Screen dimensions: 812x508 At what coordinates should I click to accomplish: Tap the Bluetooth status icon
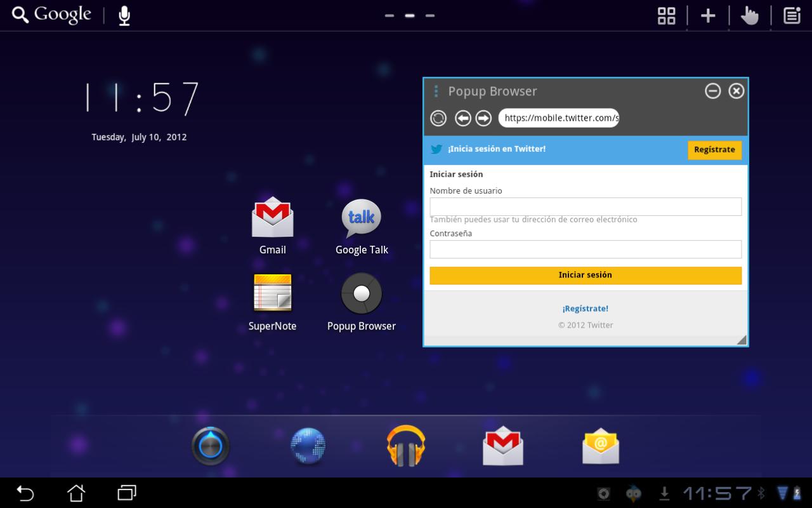762,493
